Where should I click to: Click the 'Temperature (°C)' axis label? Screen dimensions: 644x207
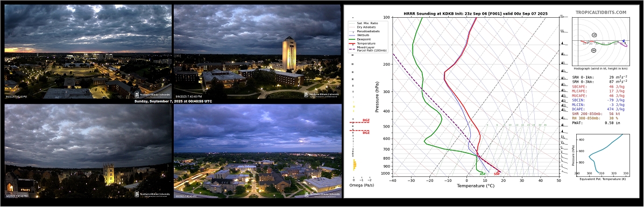tap(476, 185)
